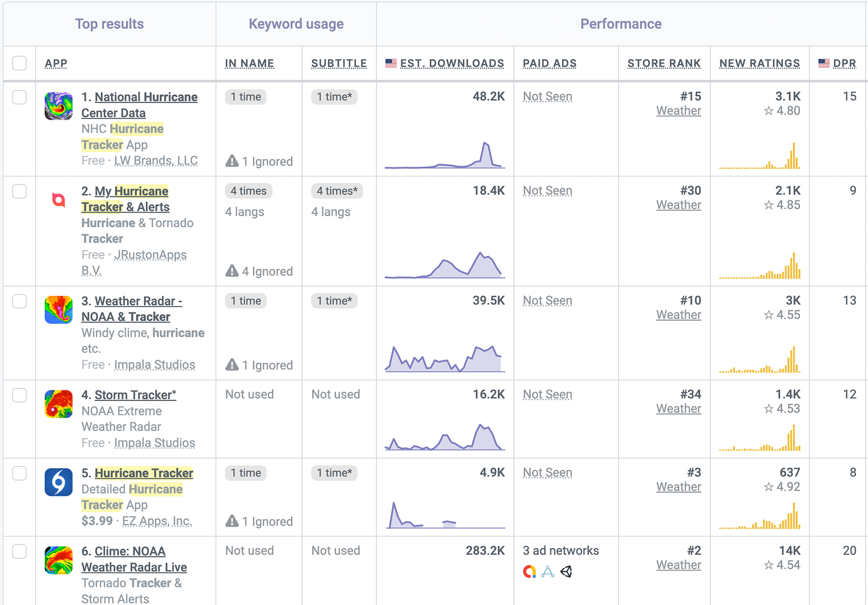
Task: Click first orange ad network icon for Clime
Action: pos(530,572)
